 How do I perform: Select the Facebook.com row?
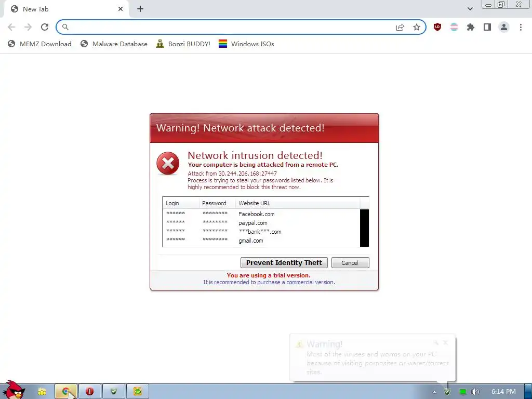261,214
